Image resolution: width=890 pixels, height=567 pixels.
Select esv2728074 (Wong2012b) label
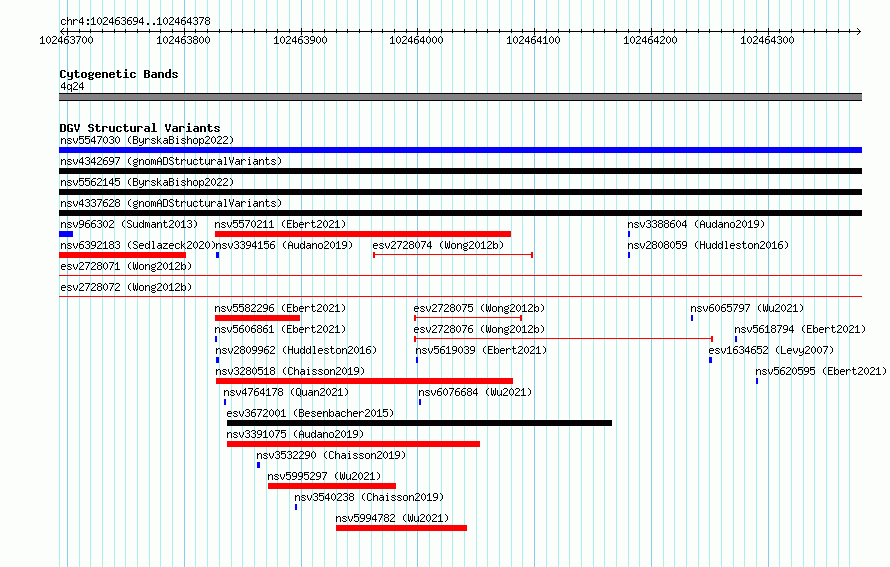click(438, 245)
